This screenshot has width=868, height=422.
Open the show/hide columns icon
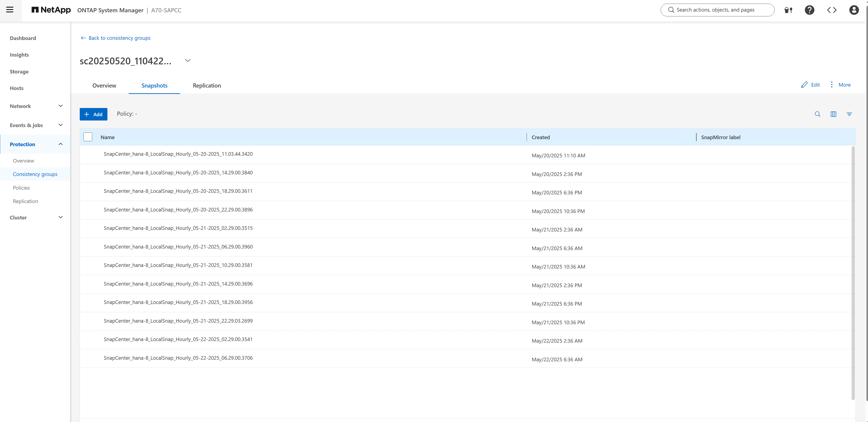click(833, 114)
